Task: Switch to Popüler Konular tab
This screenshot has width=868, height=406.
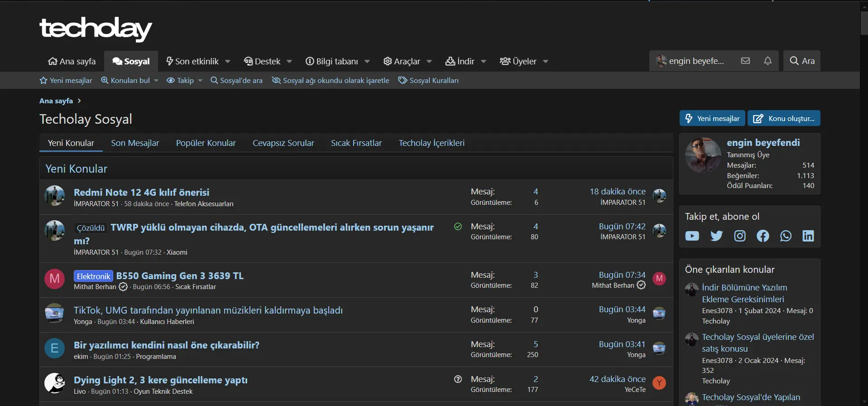Action: [x=206, y=143]
